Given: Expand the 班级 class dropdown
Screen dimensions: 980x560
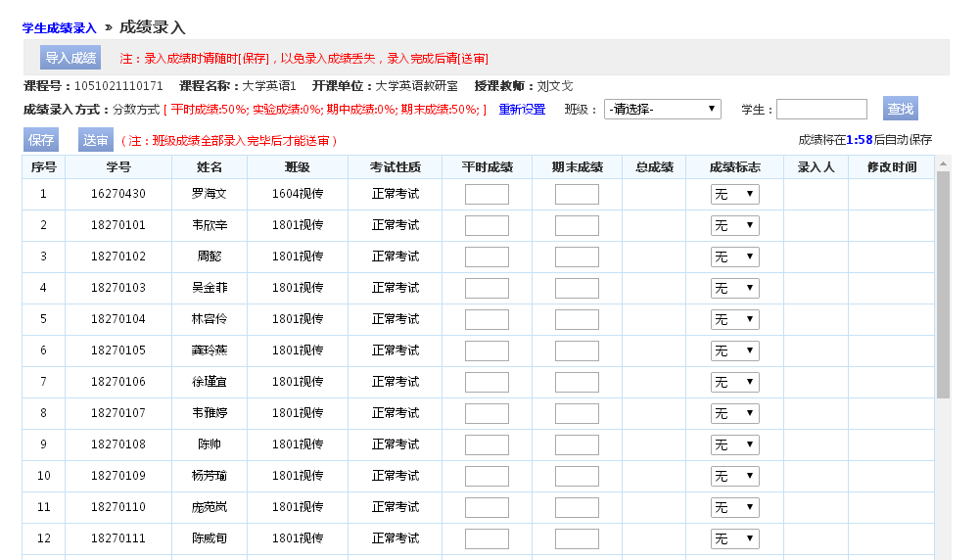Looking at the screenshot, I should [662, 109].
